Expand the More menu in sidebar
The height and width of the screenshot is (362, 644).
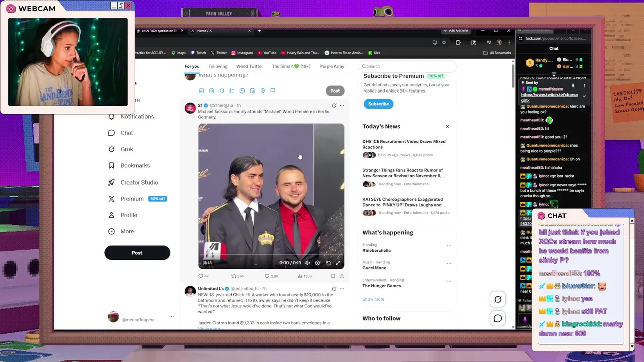tap(121, 231)
